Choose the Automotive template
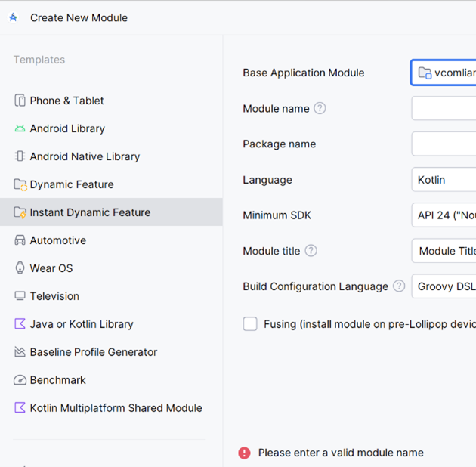This screenshot has width=476, height=467. click(x=111, y=240)
